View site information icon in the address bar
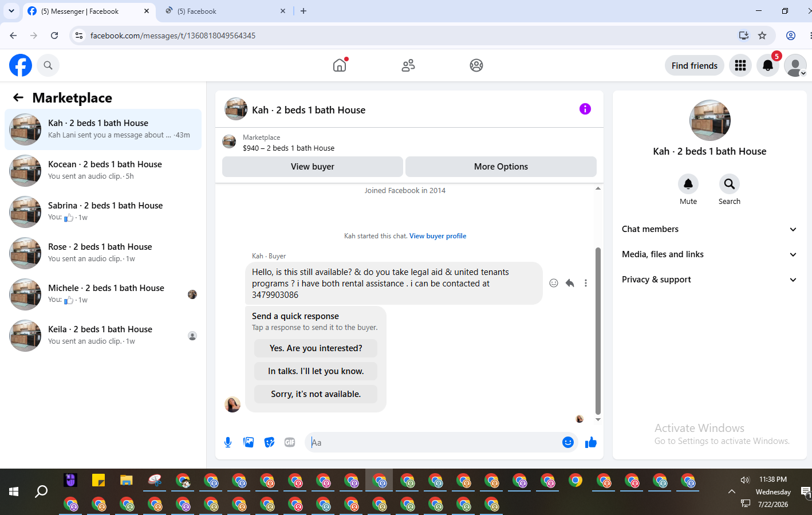This screenshot has height=515, width=812. click(79, 36)
